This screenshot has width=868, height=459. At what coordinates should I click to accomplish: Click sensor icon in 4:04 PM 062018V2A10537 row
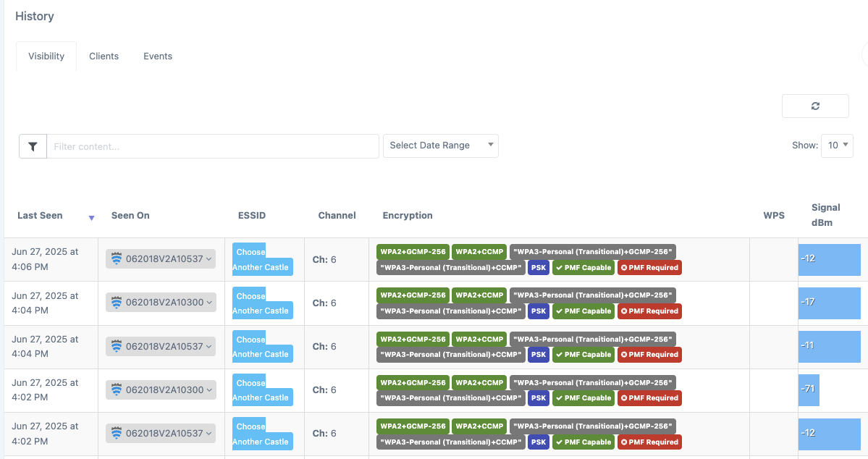click(x=117, y=346)
